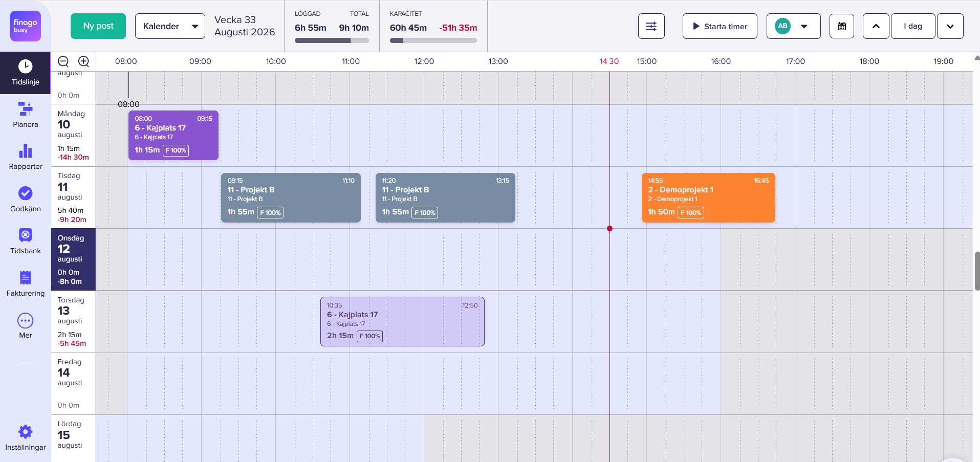Zoom out the timeline
980x462 pixels.
click(x=63, y=61)
